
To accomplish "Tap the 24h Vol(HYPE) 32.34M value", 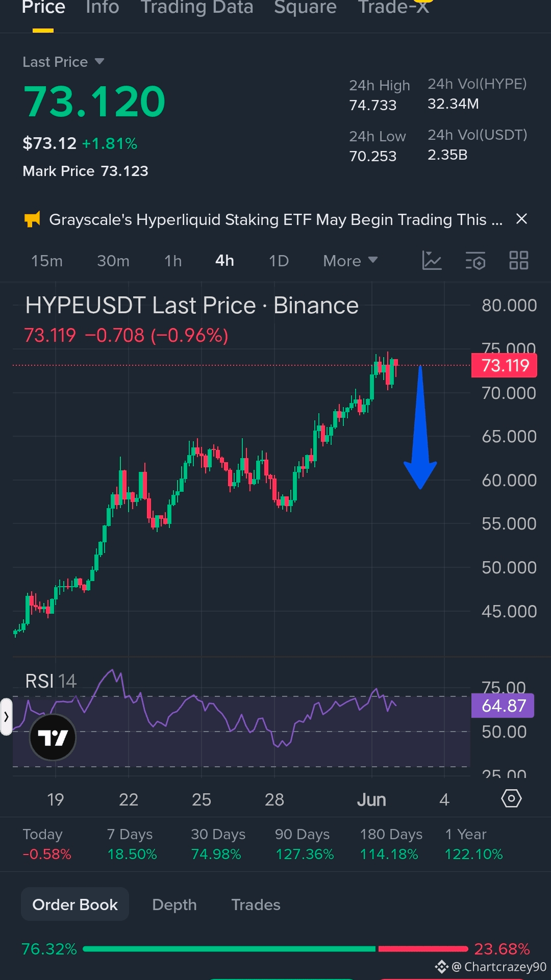I will pos(453,104).
